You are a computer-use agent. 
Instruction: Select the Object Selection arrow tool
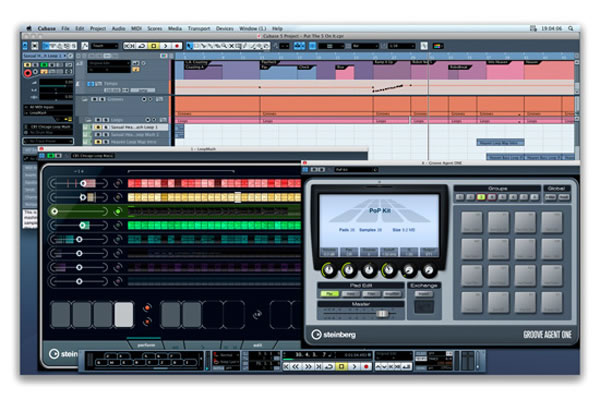189,46
